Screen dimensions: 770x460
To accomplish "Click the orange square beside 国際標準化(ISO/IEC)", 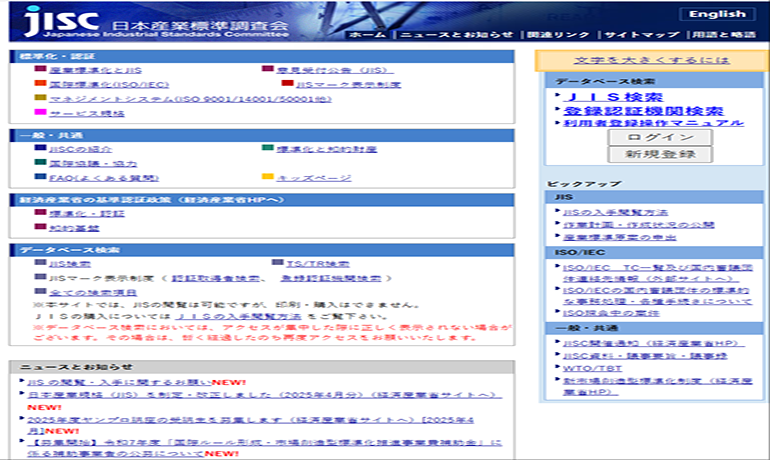I will point(40,83).
